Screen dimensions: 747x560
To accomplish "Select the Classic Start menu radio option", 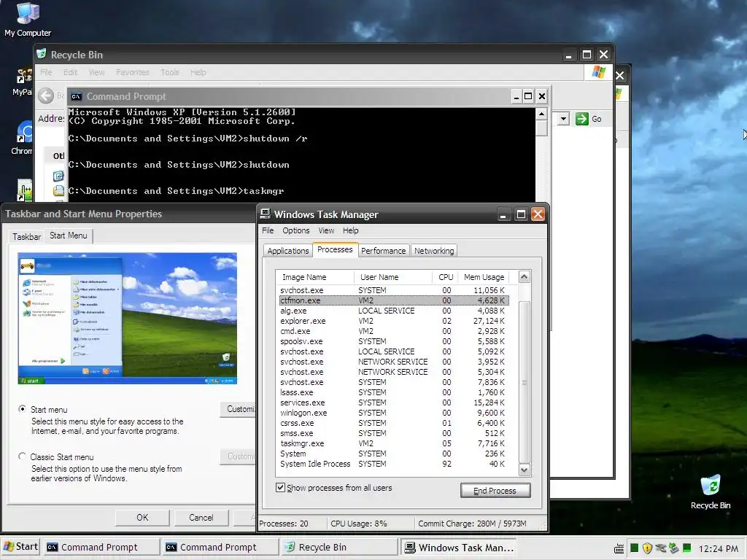I will coord(23,456).
